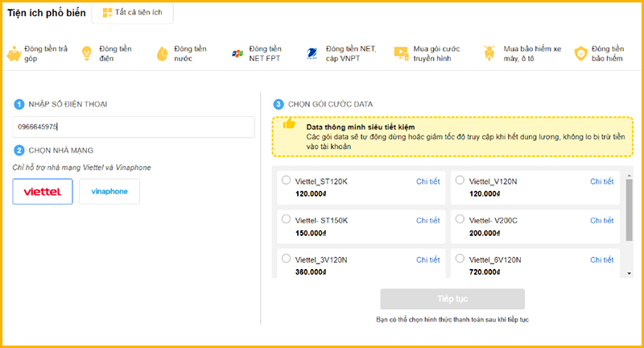The height and width of the screenshot is (348, 644).
Task: Open the "Tất cả tiện ích" menu
Action: (132, 14)
